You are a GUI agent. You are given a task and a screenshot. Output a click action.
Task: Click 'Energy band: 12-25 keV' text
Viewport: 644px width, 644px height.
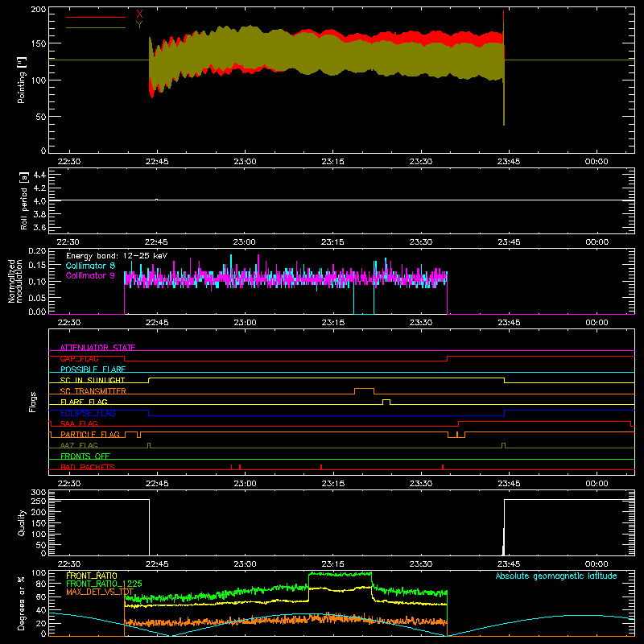pos(117,256)
